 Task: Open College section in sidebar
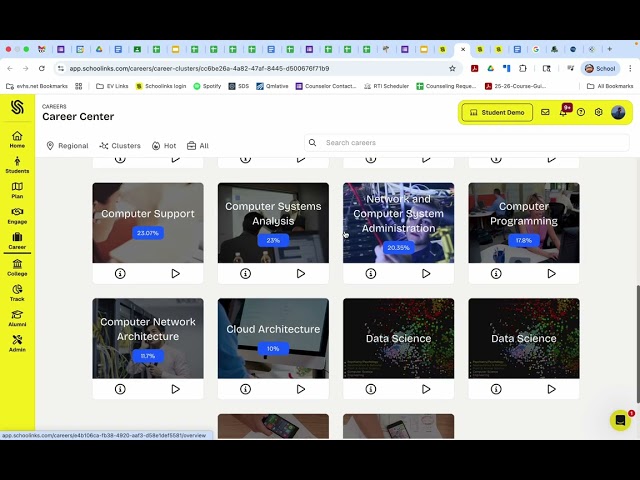pos(17,268)
